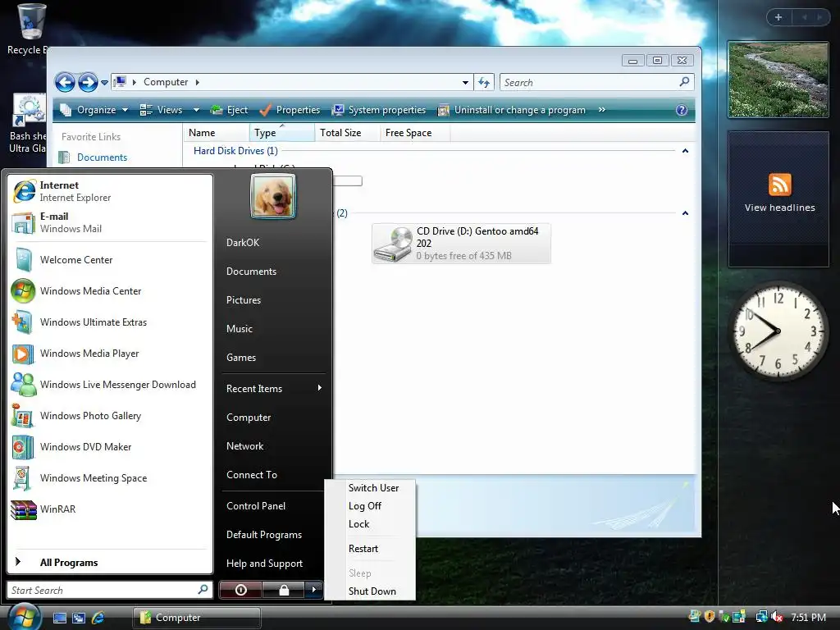840x630 pixels.
Task: Click Uninstall or change a program
Action: pos(512,110)
